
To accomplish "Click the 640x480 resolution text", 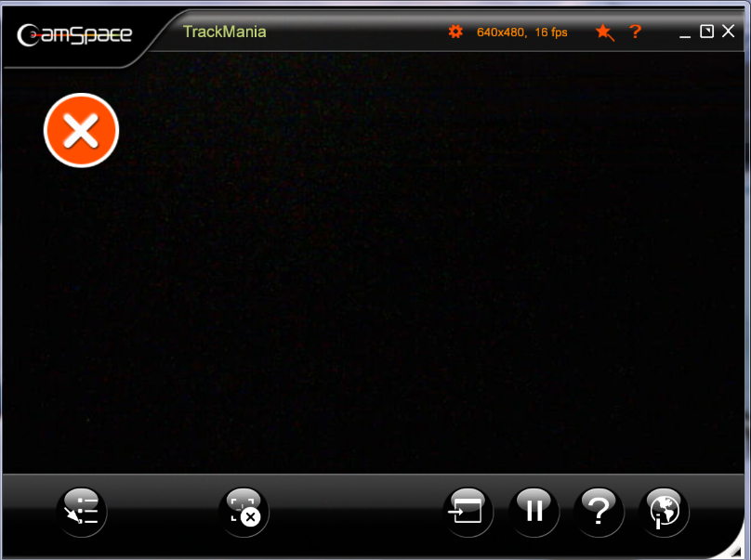I will pyautogui.click(x=500, y=33).
